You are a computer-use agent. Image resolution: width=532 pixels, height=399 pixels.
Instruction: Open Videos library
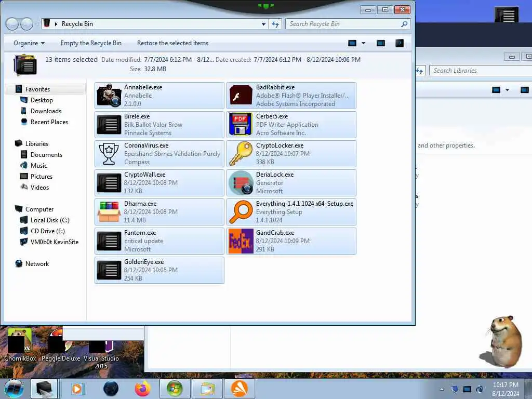(x=39, y=187)
